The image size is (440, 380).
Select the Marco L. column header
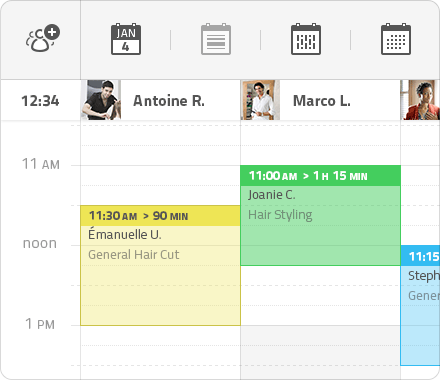pyautogui.click(x=322, y=101)
